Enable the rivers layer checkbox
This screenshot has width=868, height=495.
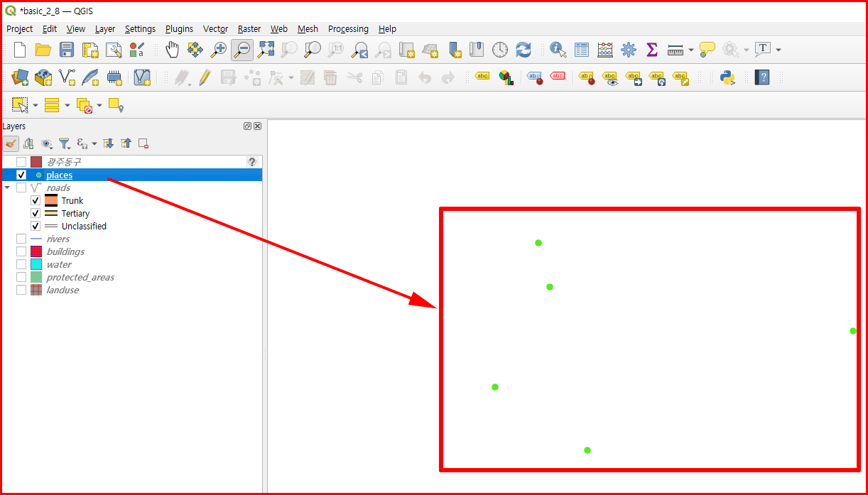[x=21, y=239]
